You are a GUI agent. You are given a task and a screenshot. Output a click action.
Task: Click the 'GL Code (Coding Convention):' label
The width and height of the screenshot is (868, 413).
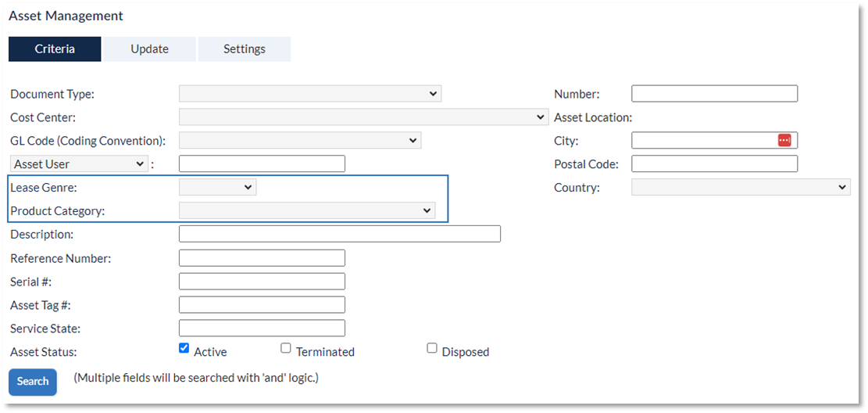(x=88, y=141)
